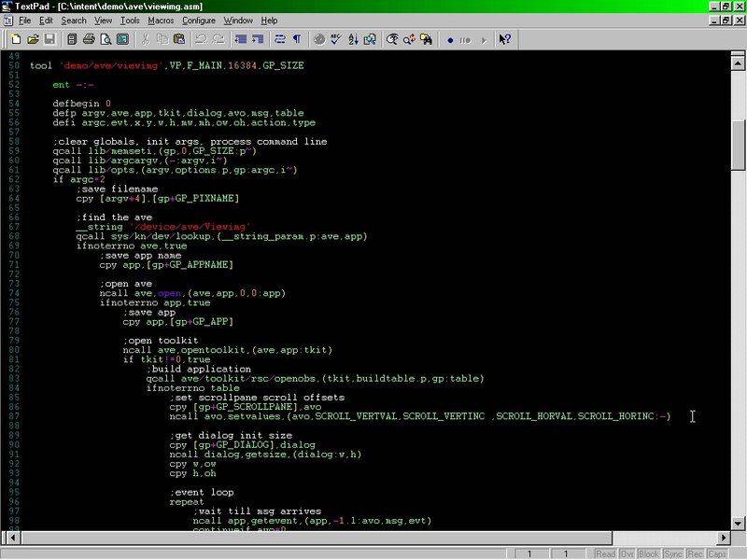Click the Print icon in the toolbar

coord(89,39)
